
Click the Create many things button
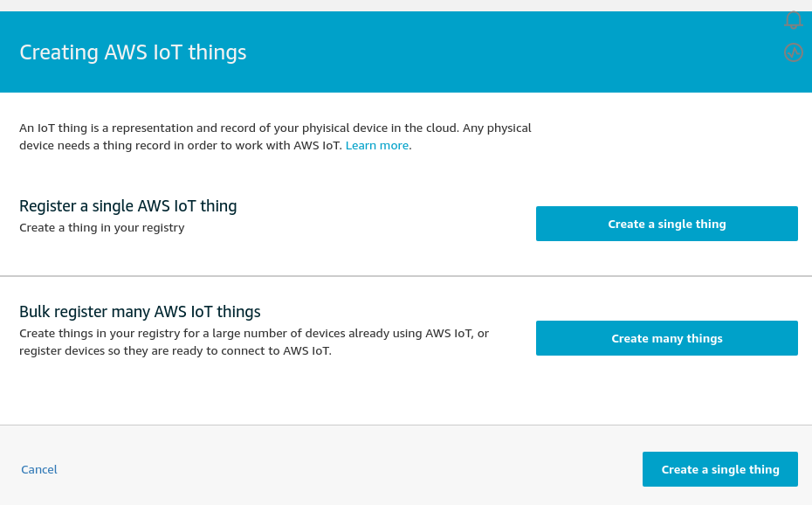[x=666, y=338]
